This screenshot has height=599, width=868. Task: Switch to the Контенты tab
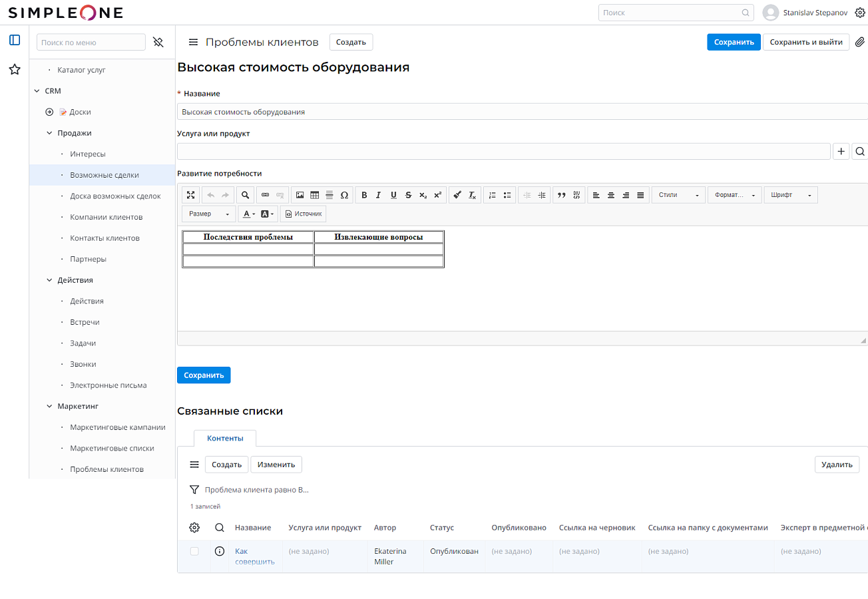(x=225, y=438)
